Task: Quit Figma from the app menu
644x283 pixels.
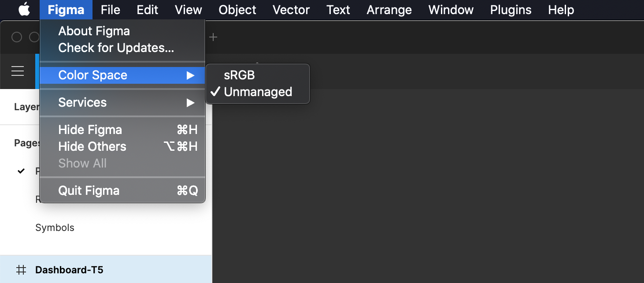Action: 89,191
